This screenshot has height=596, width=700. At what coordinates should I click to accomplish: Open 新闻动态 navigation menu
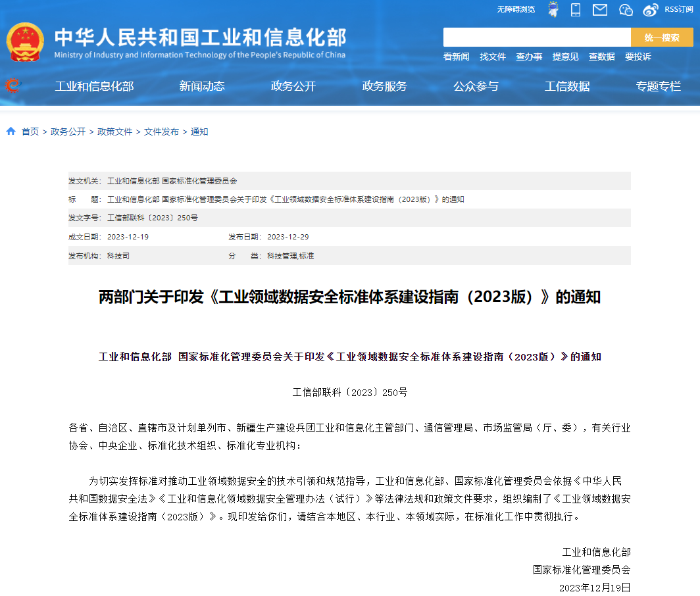pyautogui.click(x=202, y=86)
